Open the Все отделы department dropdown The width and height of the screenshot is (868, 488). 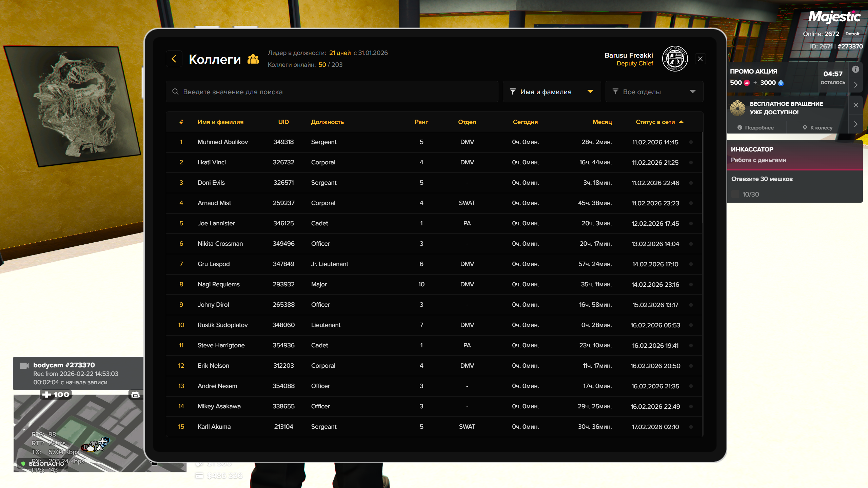[x=654, y=92]
